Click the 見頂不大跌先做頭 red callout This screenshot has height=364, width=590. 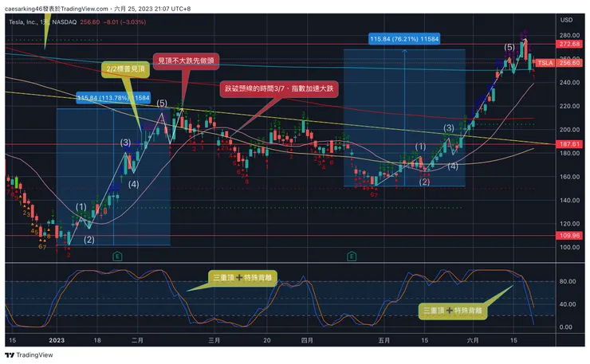point(186,61)
